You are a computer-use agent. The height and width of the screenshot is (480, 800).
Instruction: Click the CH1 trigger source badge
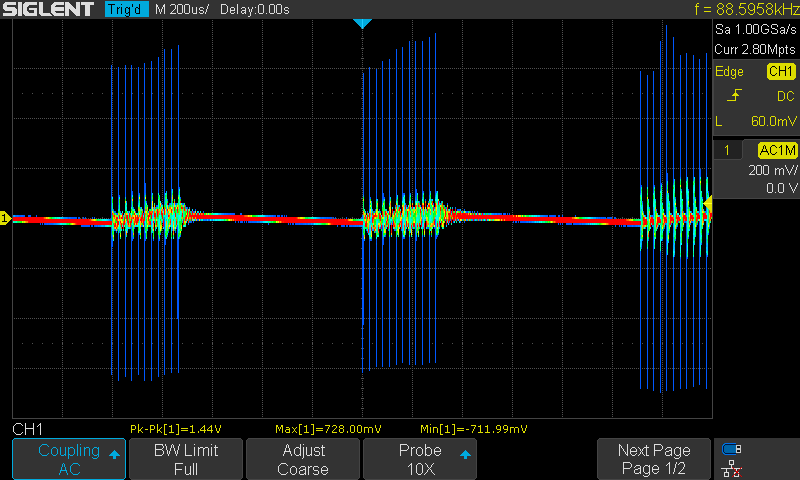[x=781, y=71]
